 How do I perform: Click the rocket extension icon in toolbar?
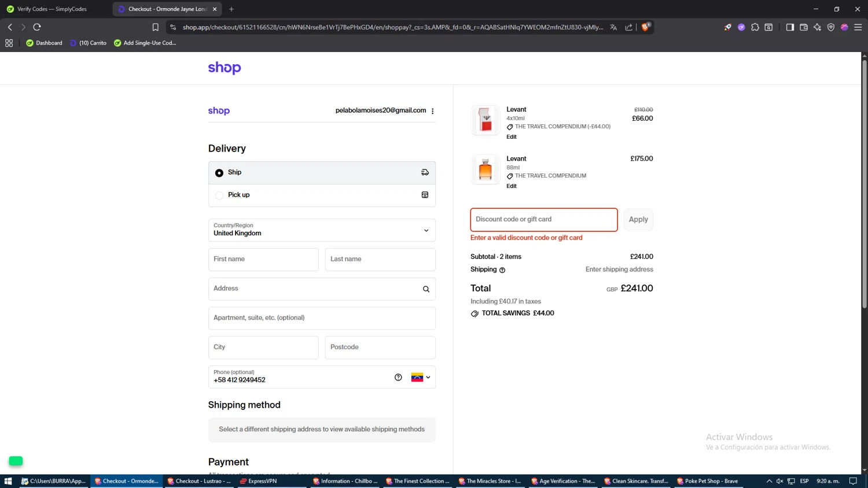pos(727,27)
